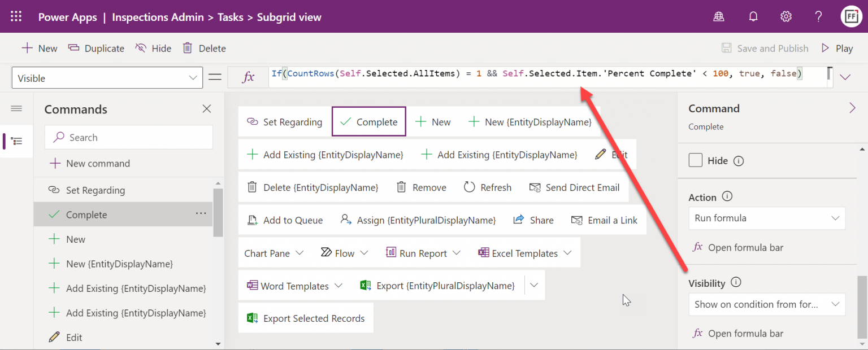Viewport: 868px width, 350px height.
Task: Click Export Selected Records
Action: pyautogui.click(x=306, y=318)
